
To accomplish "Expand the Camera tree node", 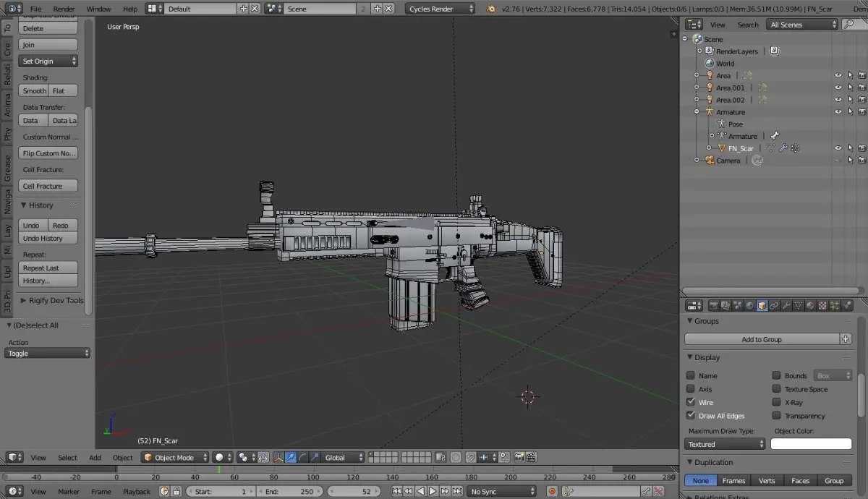I will pos(697,161).
